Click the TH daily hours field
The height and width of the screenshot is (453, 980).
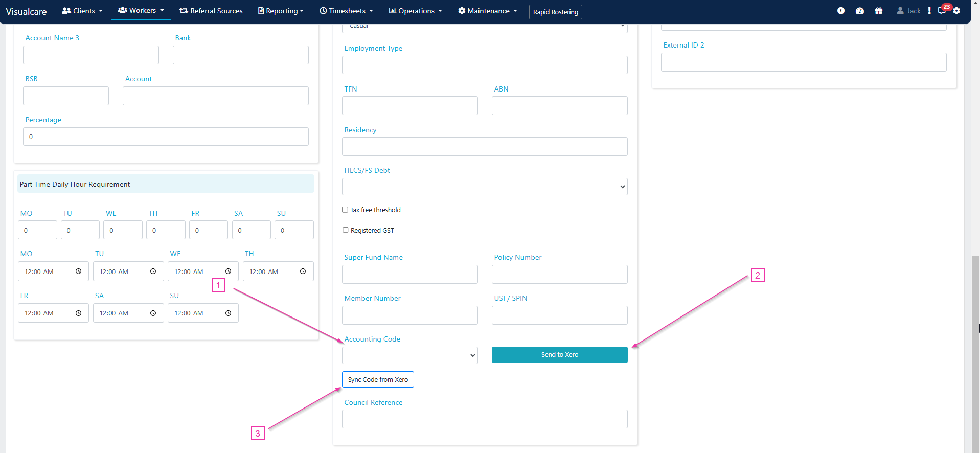[166, 230]
